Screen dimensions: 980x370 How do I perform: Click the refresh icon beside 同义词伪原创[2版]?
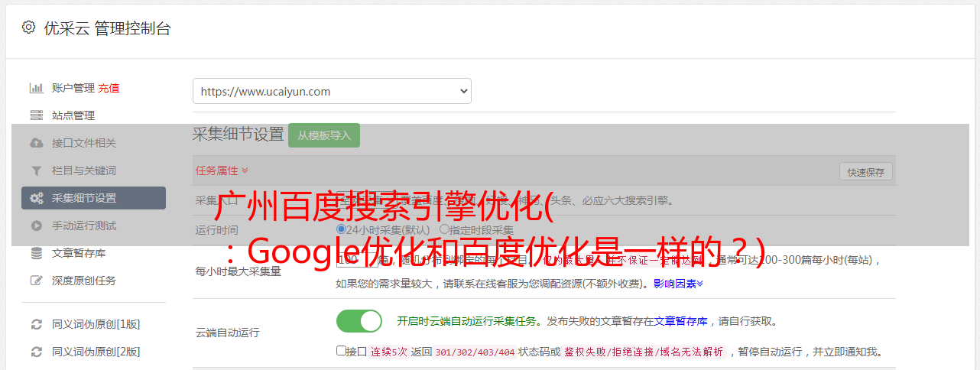pyautogui.click(x=36, y=352)
